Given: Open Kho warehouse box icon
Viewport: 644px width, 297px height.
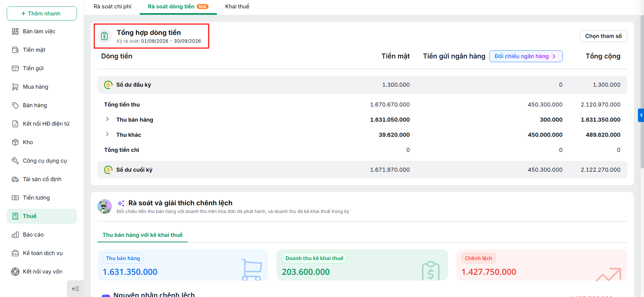Looking at the screenshot, I should coord(15,142).
